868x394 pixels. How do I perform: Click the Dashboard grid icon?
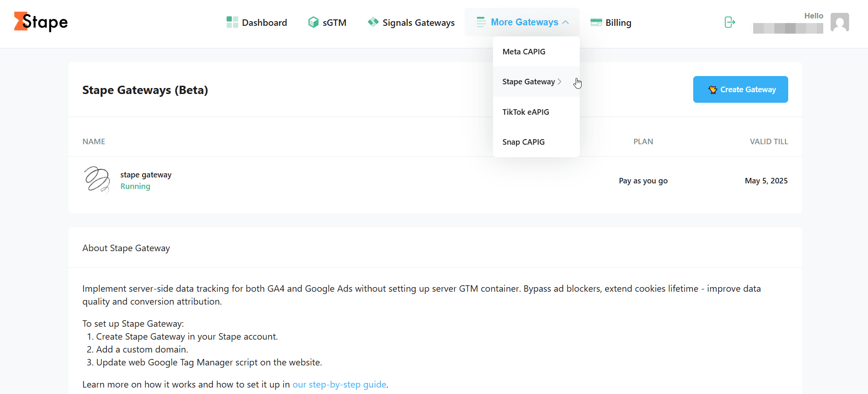point(232,22)
